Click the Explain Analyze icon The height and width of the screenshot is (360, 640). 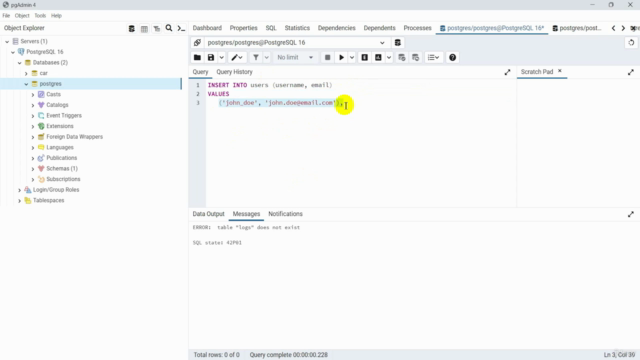[378, 58]
